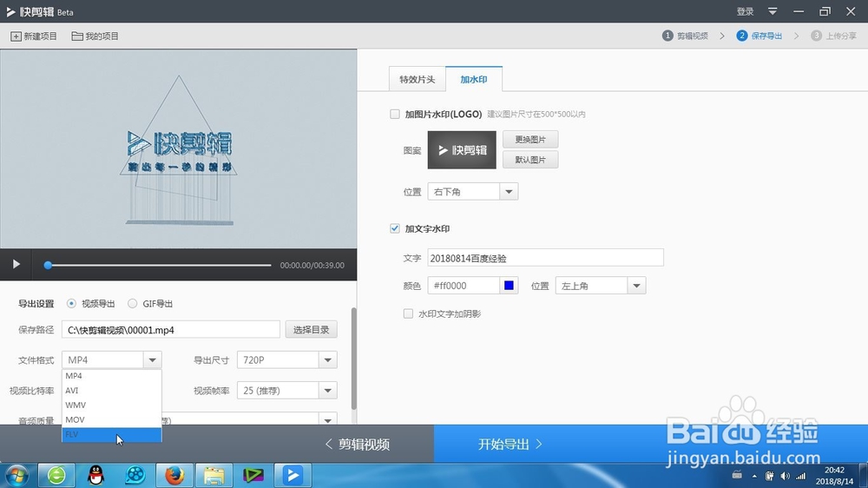Open file explorer from taskbar
This screenshot has width=868, height=488.
214,475
